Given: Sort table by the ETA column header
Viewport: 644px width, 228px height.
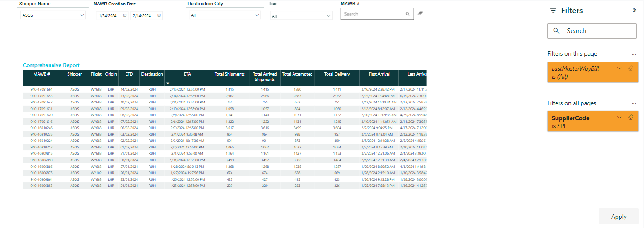Looking at the screenshot, I should point(187,74).
